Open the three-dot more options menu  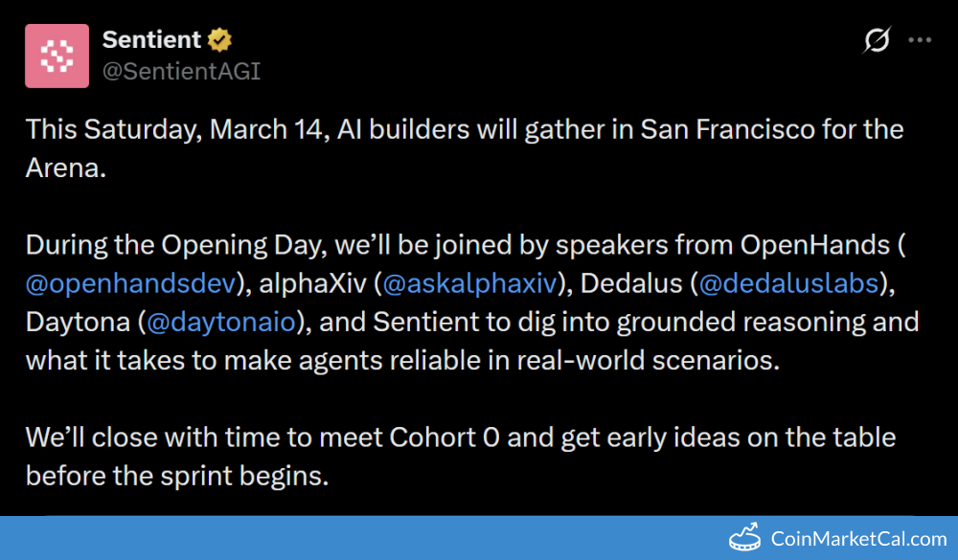tap(920, 40)
